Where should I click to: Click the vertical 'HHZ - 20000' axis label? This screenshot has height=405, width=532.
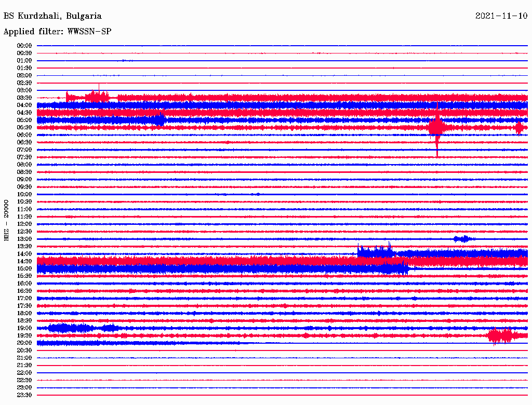click(x=7, y=220)
